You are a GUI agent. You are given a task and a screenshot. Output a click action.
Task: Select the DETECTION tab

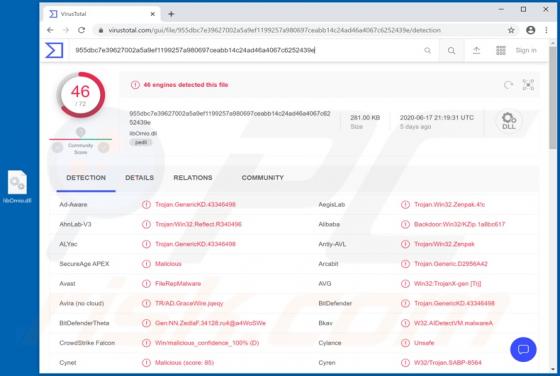86,178
